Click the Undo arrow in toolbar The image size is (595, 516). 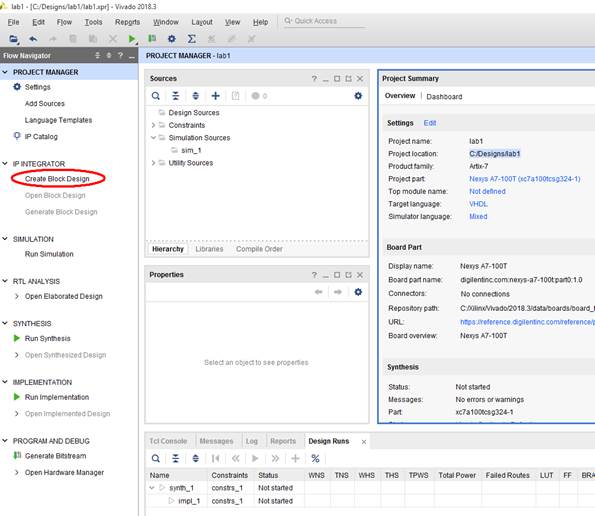pyautogui.click(x=33, y=39)
